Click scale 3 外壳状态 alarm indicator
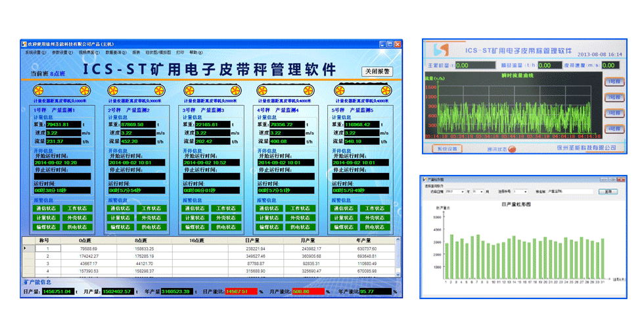This screenshot has width=644, height=309. tap(225, 218)
